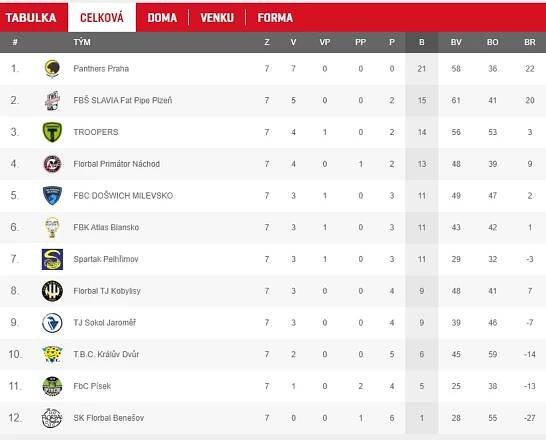Switch to the DOMA tab
This screenshot has width=546, height=440.
(162, 17)
